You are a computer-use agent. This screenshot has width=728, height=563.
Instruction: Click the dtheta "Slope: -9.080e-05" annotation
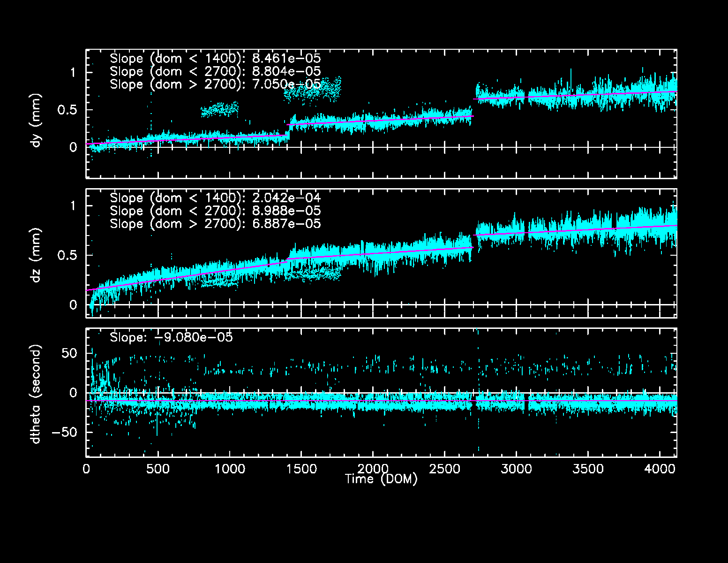[171, 337]
